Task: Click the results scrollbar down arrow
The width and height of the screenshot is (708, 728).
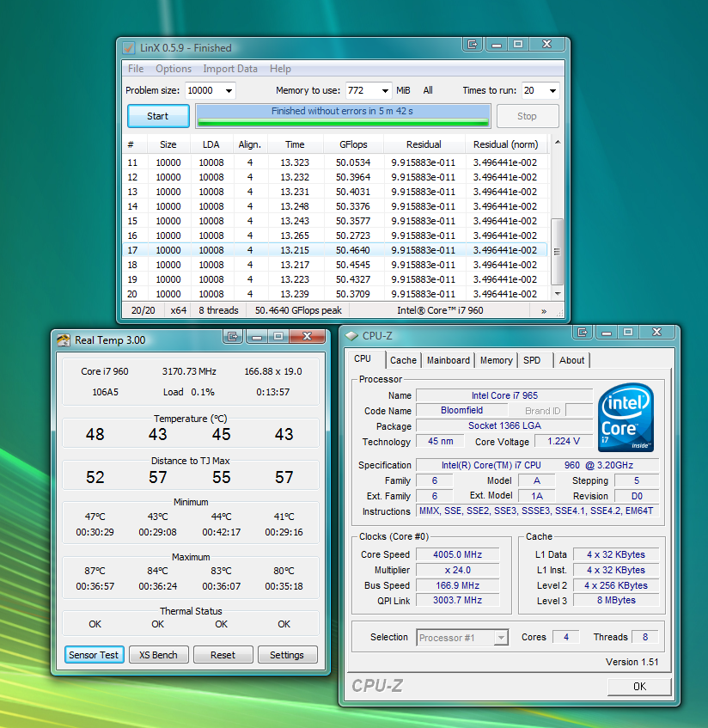Action: tap(558, 293)
